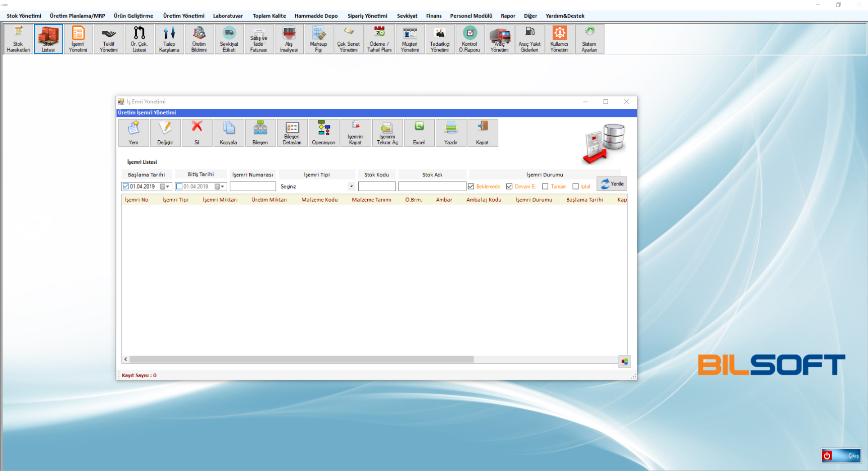Focus İşemri Numarası input field
Viewport: 868px width, 471px height.
pos(253,187)
